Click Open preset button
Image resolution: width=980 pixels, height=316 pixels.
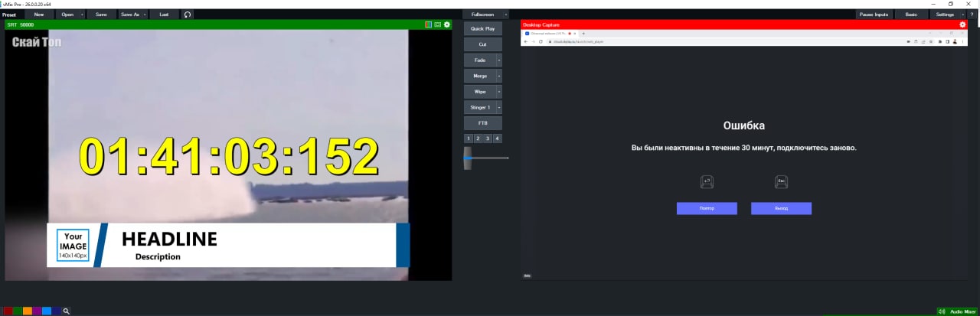[67, 14]
